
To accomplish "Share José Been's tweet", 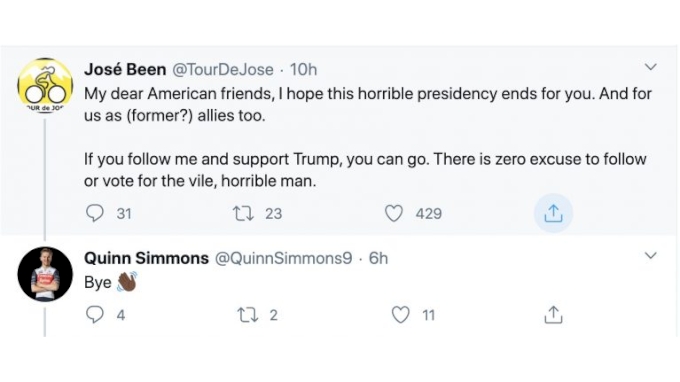I will (553, 213).
